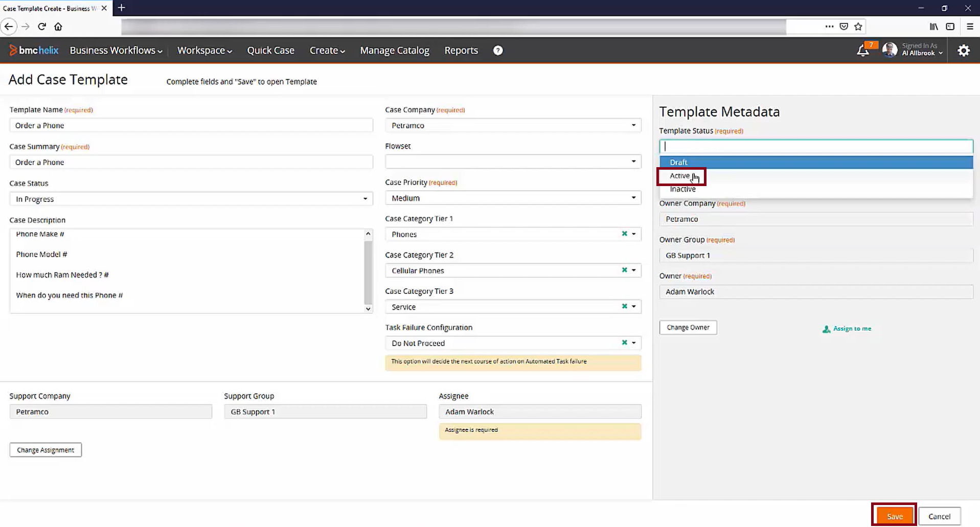The width and height of the screenshot is (980, 527).
Task: Open the Case Priority dropdown
Action: (x=633, y=198)
